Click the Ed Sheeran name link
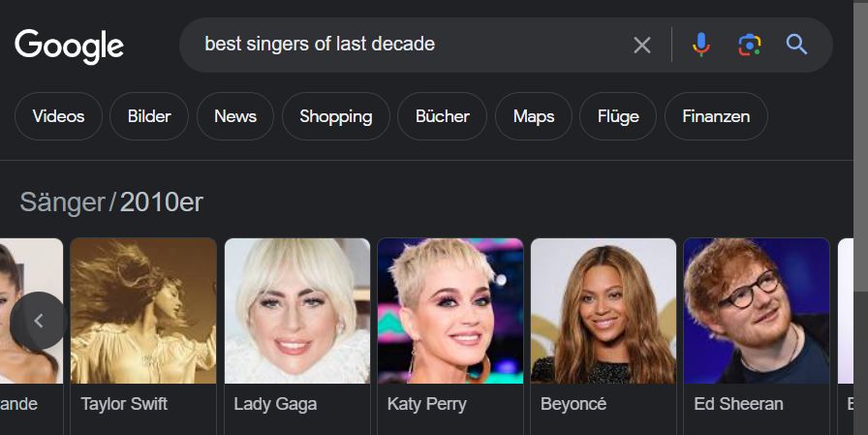 point(738,404)
